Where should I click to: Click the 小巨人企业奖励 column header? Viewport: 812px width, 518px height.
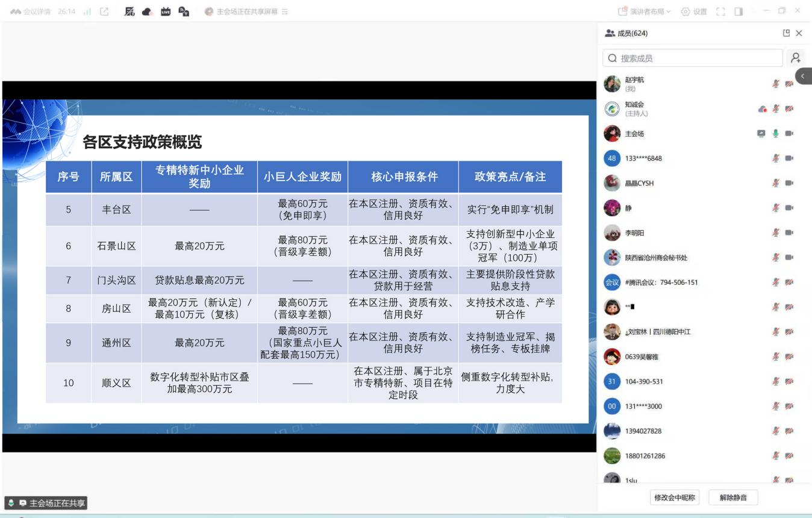click(x=302, y=176)
